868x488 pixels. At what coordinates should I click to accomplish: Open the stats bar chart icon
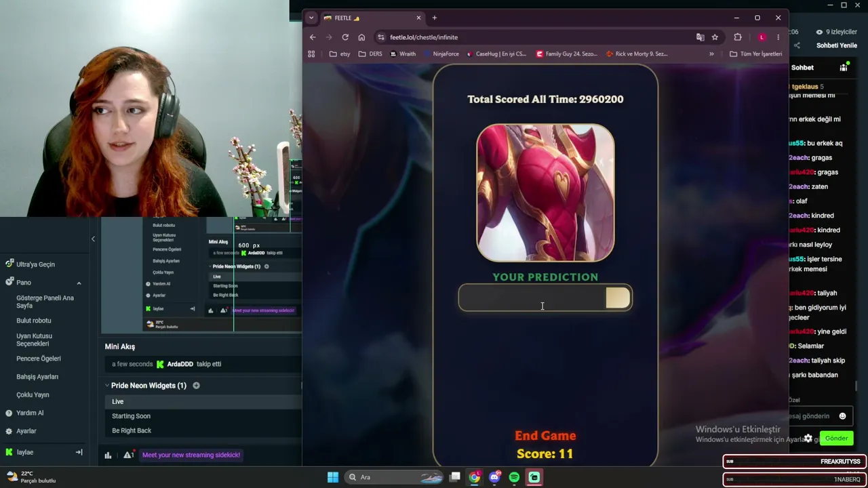pyautogui.click(x=108, y=455)
